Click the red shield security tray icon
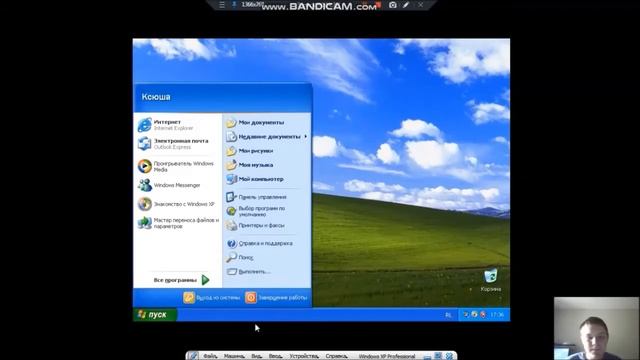The image size is (640, 360). [x=483, y=314]
